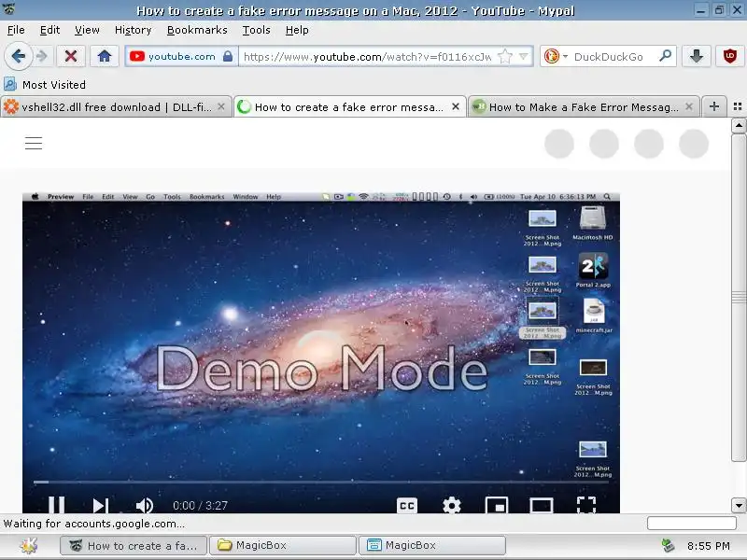Open the File menu
This screenshot has width=747, height=560.
16,30
